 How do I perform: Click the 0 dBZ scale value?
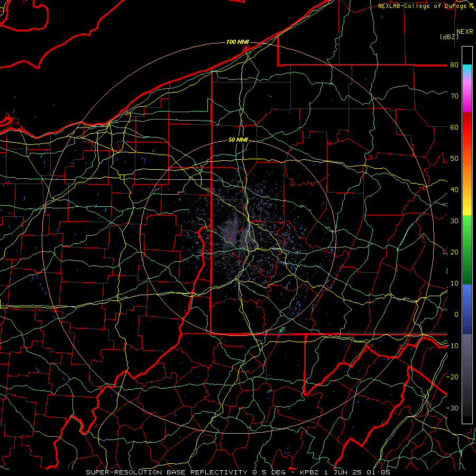(x=456, y=315)
